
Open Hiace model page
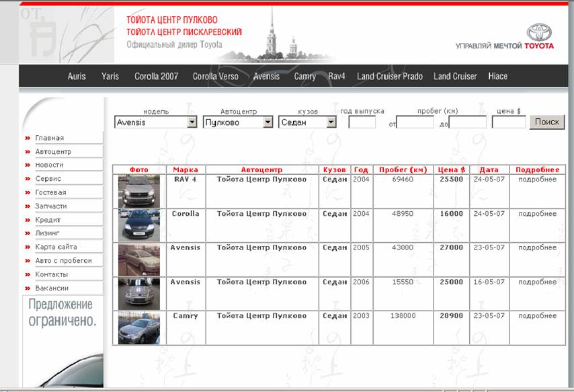tap(498, 76)
